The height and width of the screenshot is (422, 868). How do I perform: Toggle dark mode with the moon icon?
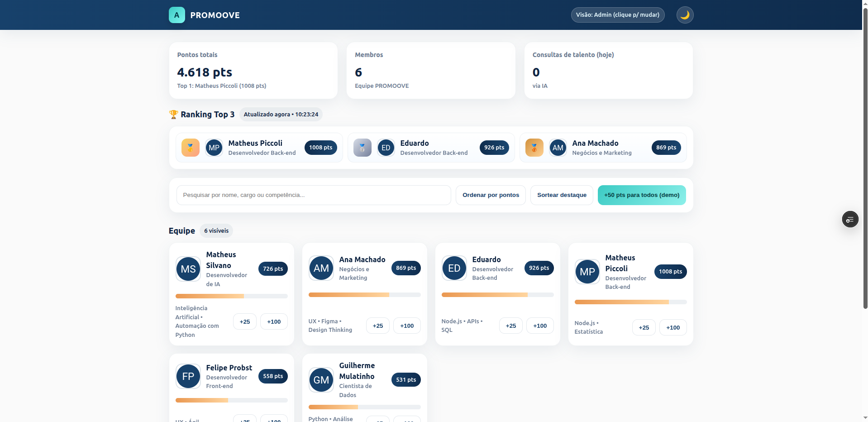(x=685, y=15)
